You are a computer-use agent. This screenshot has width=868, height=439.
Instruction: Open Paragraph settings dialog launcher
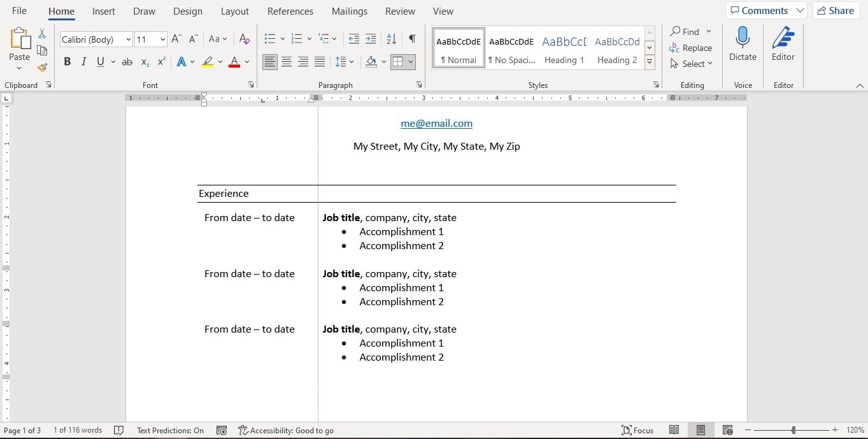419,85
